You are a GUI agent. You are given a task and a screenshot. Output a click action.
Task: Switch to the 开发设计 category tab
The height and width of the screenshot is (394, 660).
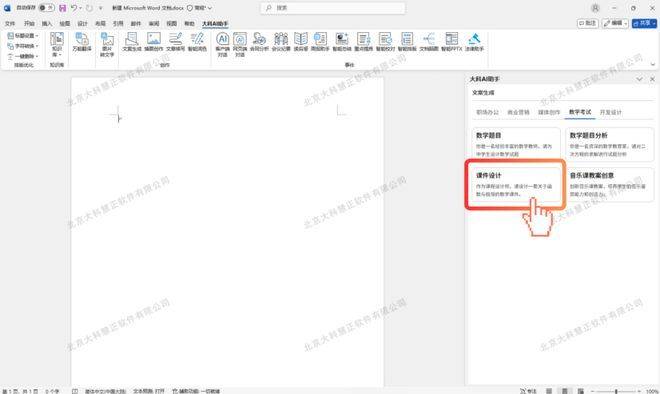tap(610, 112)
